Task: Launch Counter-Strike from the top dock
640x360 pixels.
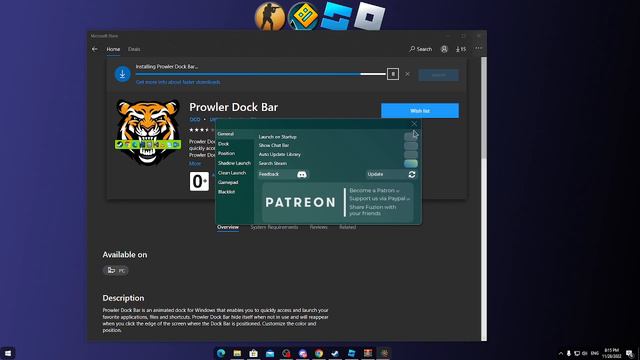Action: [270, 17]
